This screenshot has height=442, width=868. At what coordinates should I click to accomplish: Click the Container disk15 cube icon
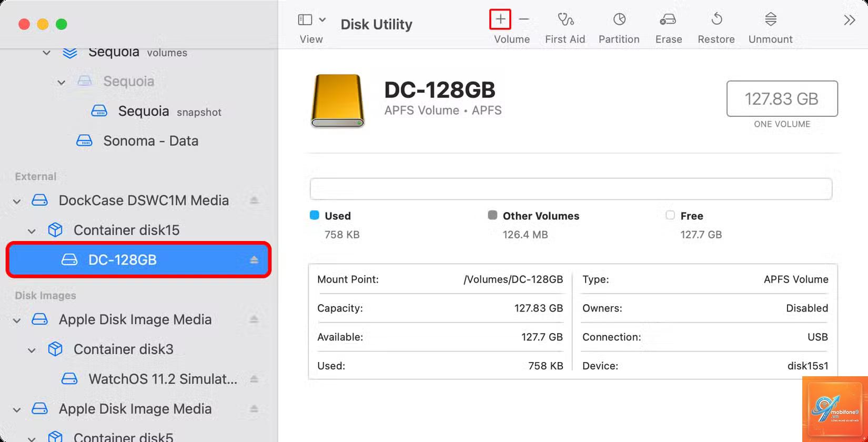tap(55, 230)
